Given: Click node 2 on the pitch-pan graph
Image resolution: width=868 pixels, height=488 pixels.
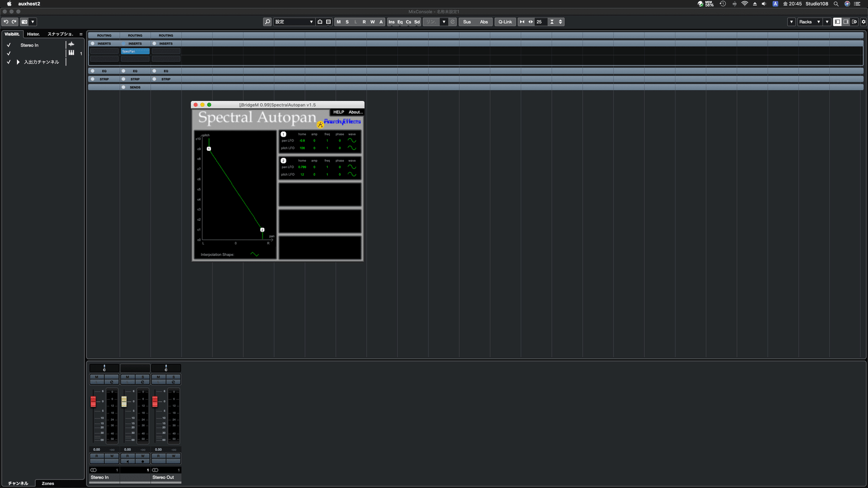Looking at the screenshot, I should 262,230.
